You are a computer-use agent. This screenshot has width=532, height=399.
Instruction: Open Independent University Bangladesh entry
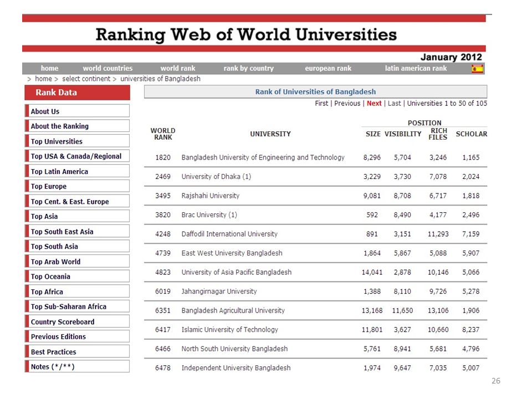(236, 368)
